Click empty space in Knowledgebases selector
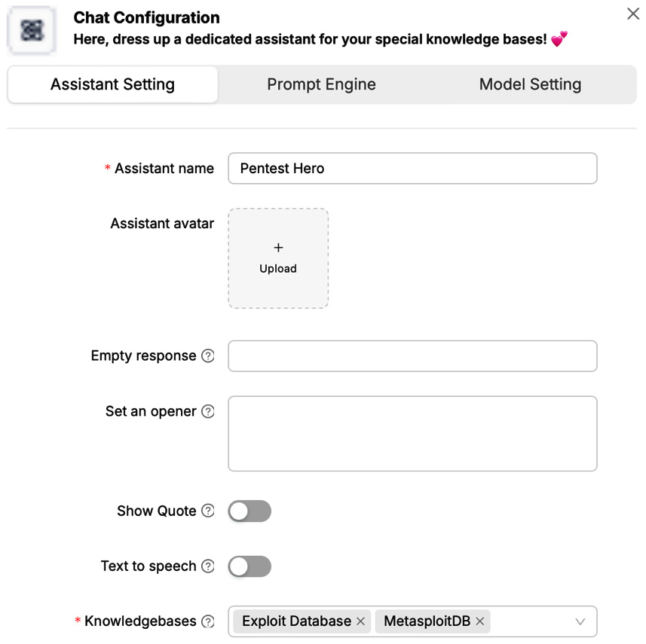This screenshot has height=644, width=646. 531,621
